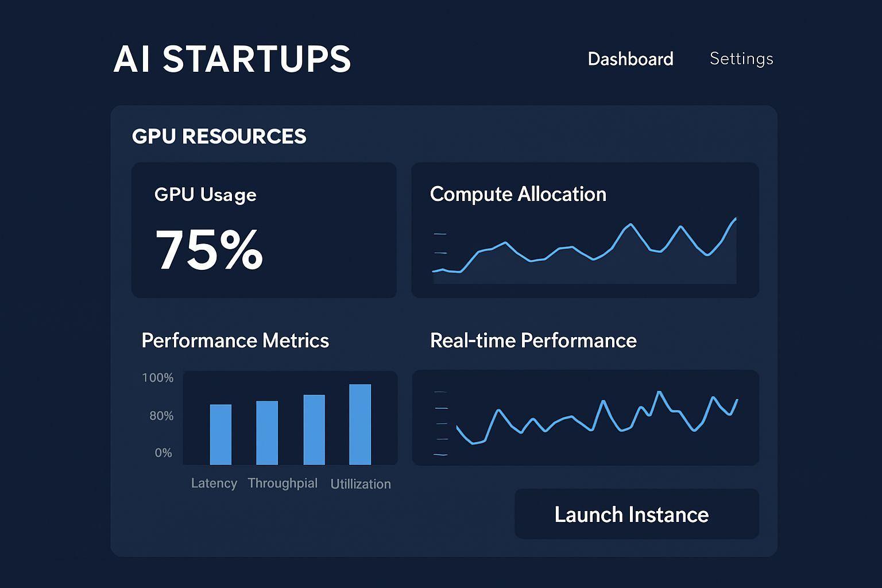Screen dimensions: 882x588
Task: Click the 75% usage value
Action: click(209, 250)
